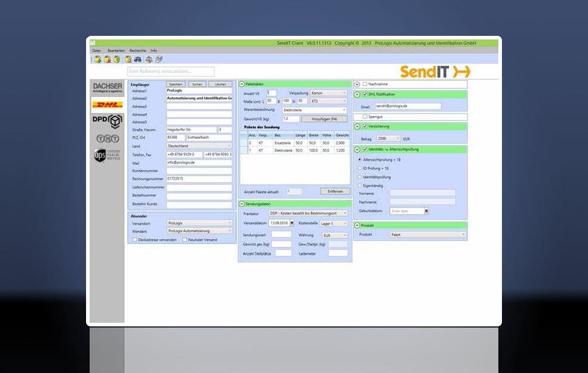588x373 pixels.
Task: Open the Frankatur dropdown showing DDP
Action: [x=308, y=213]
